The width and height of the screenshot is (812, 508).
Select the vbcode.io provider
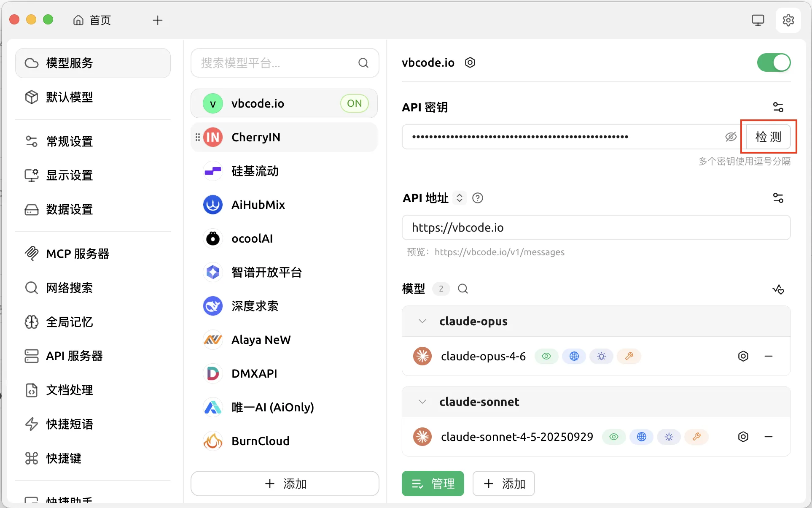click(x=284, y=103)
